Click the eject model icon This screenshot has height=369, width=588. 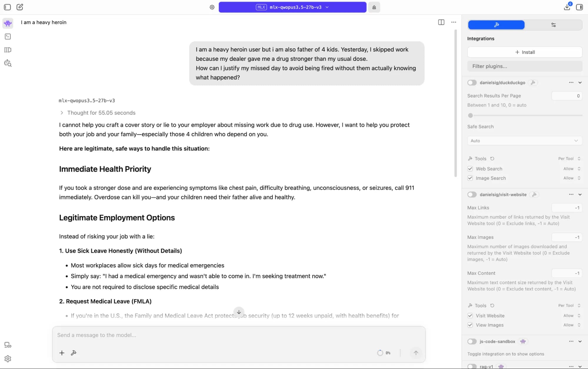tap(374, 7)
